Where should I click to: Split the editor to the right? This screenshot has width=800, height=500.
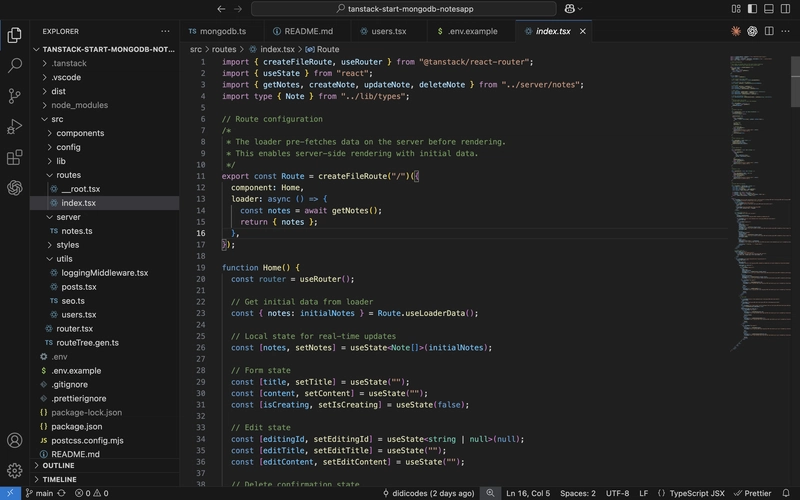(x=769, y=31)
